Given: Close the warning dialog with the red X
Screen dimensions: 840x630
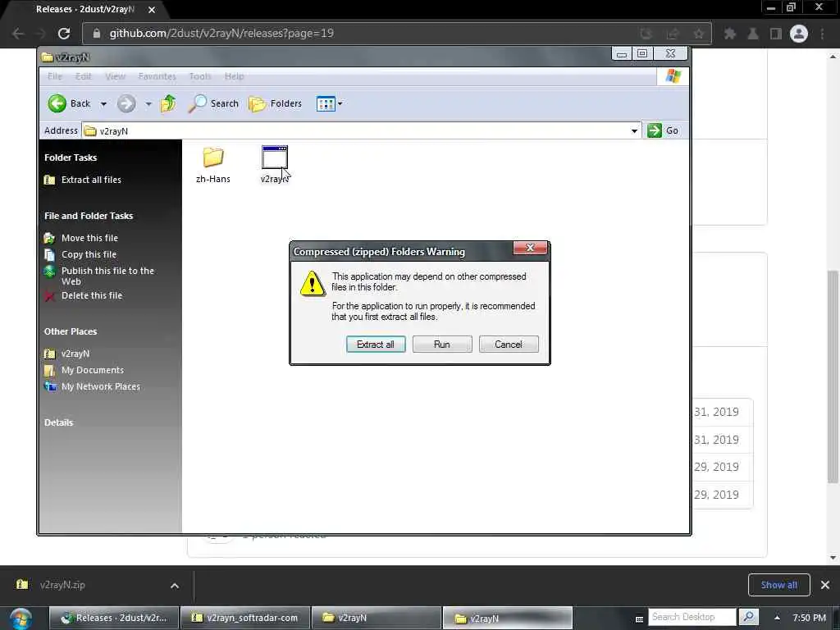Looking at the screenshot, I should click(x=530, y=248).
